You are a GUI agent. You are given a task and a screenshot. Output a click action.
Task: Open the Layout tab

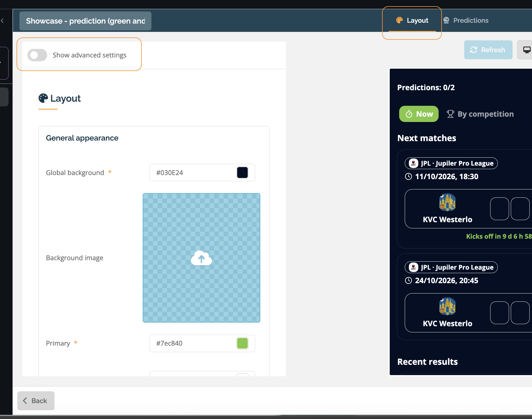412,20
